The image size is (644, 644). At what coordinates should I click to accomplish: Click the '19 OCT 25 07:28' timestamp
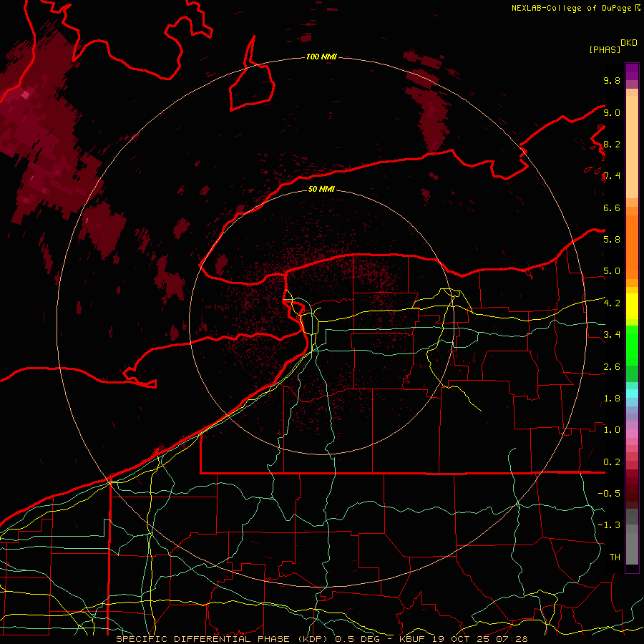[479, 639]
